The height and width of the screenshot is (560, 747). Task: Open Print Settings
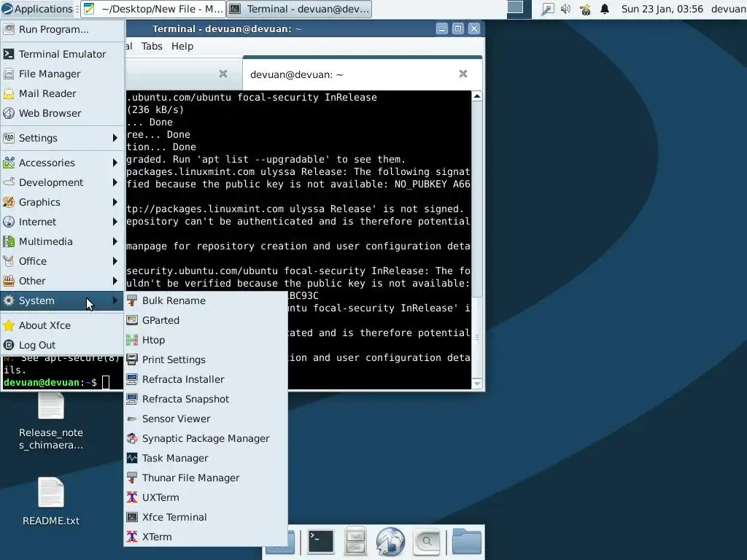205,359
